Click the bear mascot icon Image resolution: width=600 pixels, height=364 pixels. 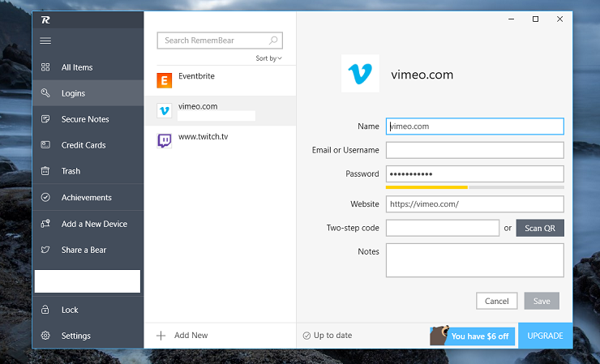click(x=439, y=336)
